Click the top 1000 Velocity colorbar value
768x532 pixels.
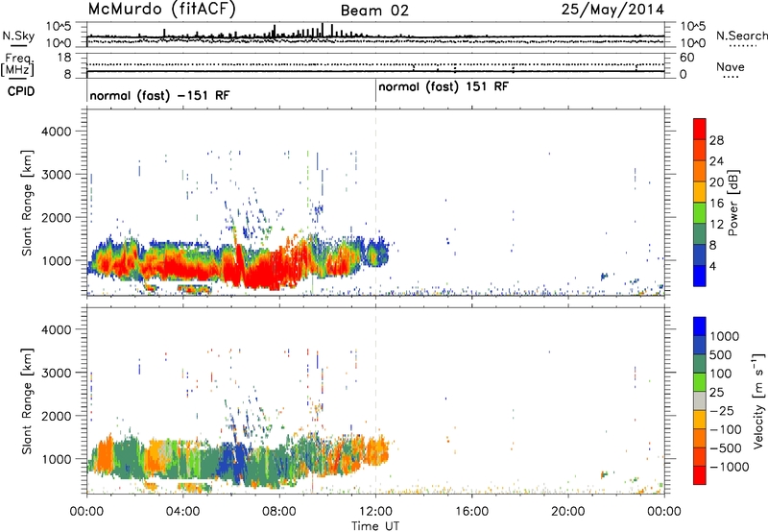pos(725,336)
